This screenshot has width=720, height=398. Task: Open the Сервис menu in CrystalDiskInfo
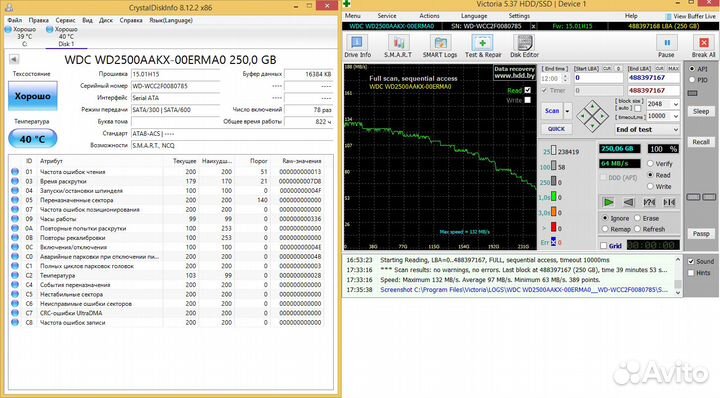pos(65,20)
